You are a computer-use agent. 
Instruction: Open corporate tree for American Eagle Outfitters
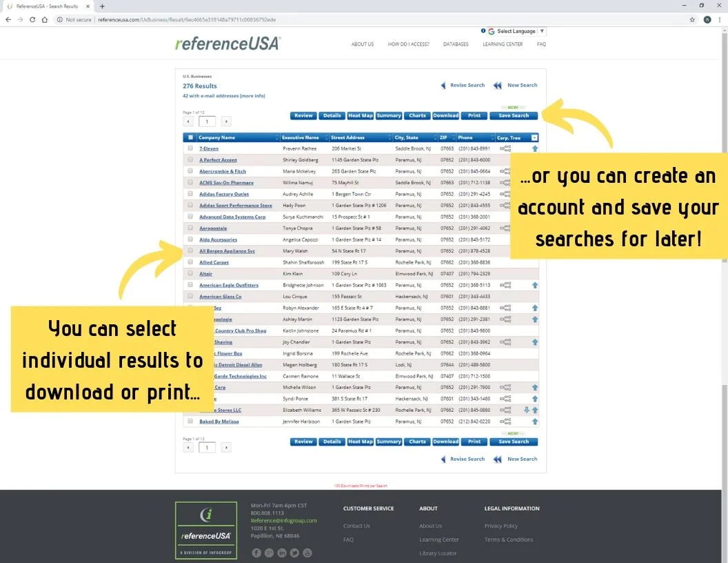point(505,285)
